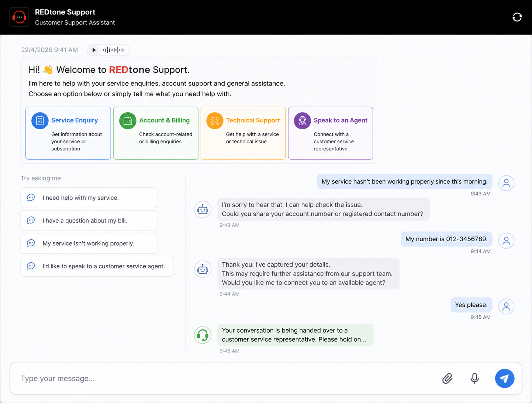The image size is (532, 403).
Task: Click the handover message "Please hold on..."
Action: pos(295,335)
